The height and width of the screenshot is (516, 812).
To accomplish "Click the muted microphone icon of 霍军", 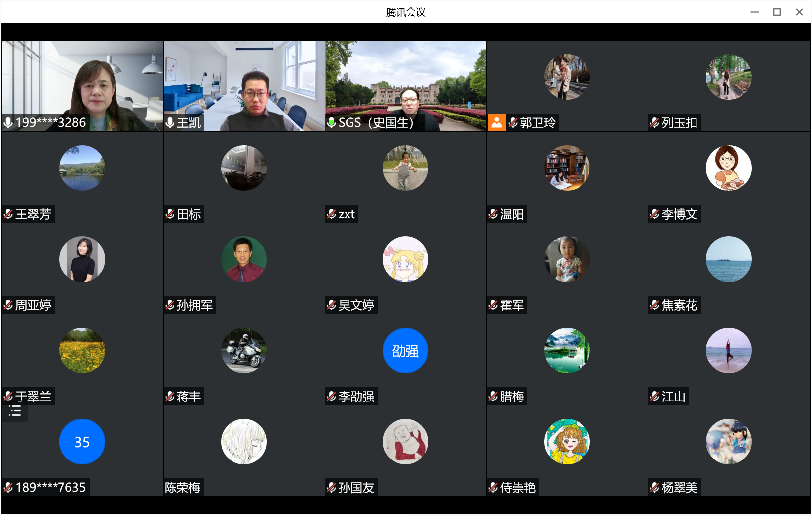I will coord(493,305).
